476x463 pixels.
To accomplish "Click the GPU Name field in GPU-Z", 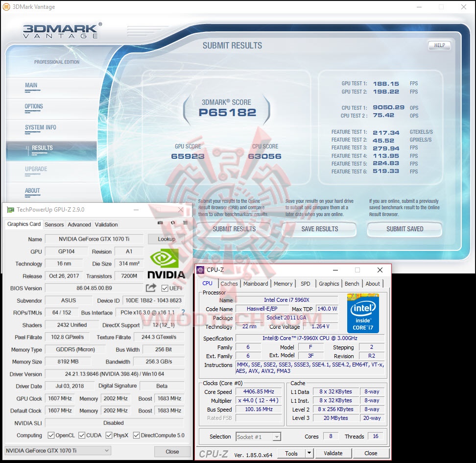I will (x=94, y=239).
